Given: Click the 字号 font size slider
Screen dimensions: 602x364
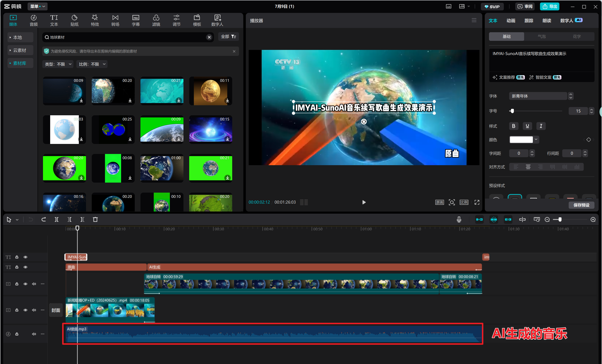Looking at the screenshot, I should tap(536, 111).
